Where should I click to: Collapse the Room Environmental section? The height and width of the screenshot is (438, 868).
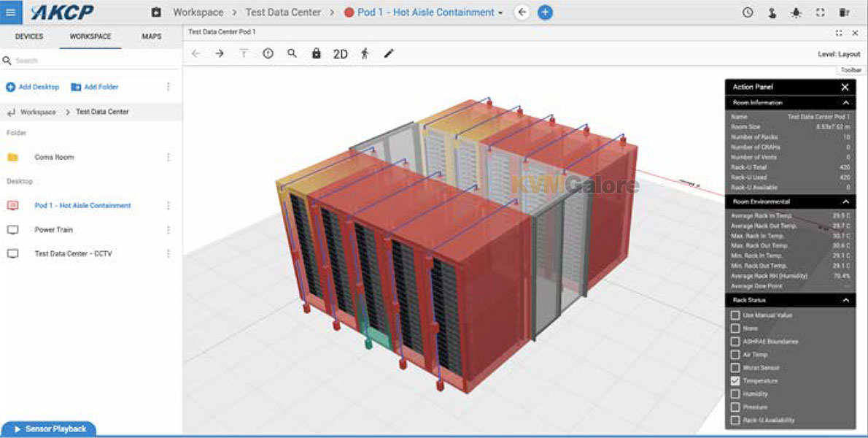845,201
